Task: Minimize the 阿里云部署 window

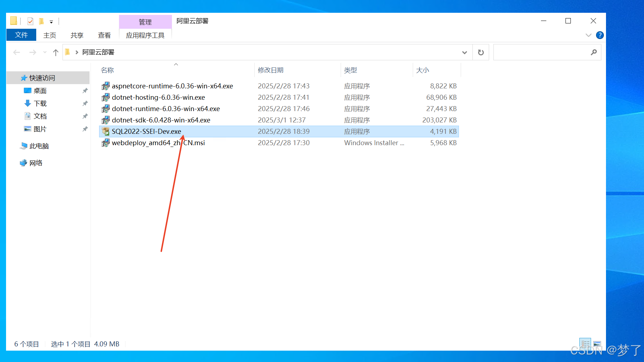Action: tap(543, 21)
